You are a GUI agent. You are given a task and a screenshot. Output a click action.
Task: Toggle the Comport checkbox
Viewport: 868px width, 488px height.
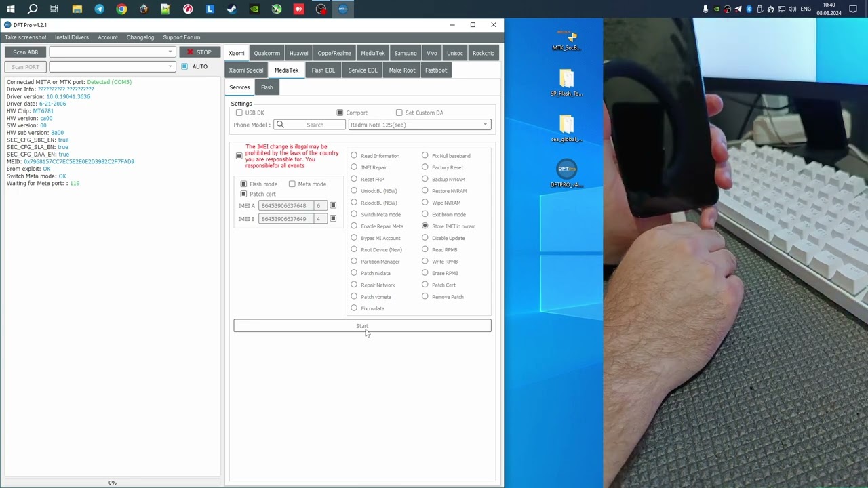(x=340, y=113)
